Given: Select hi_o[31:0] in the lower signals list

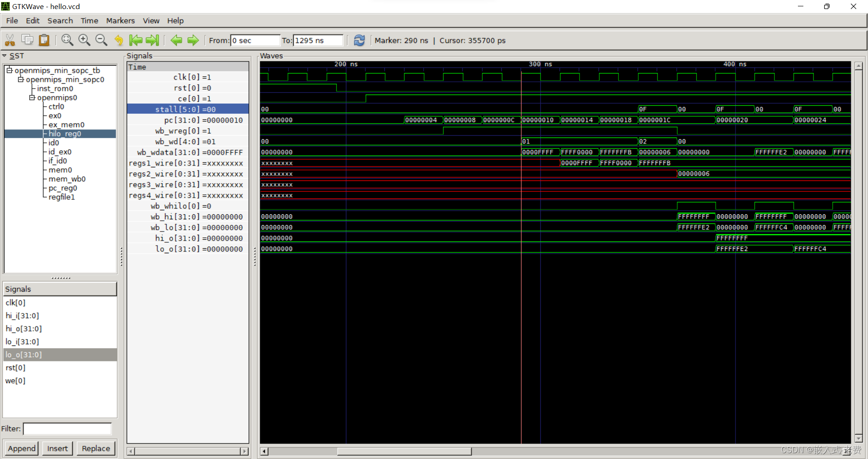Looking at the screenshot, I should (60, 329).
